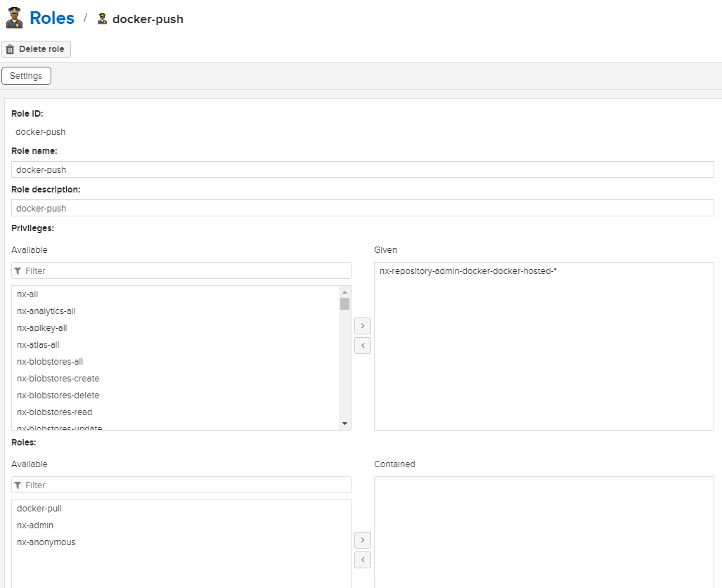Remove given privilege with left arrow button

[x=363, y=346]
